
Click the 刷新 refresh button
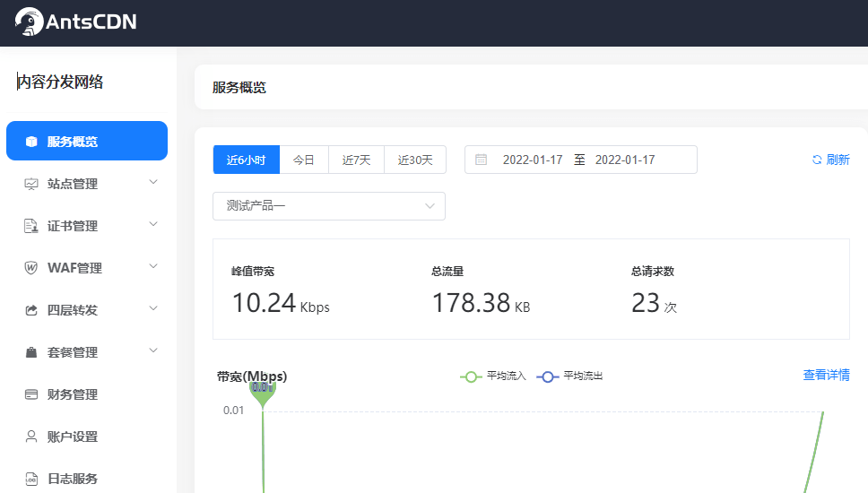pos(830,160)
